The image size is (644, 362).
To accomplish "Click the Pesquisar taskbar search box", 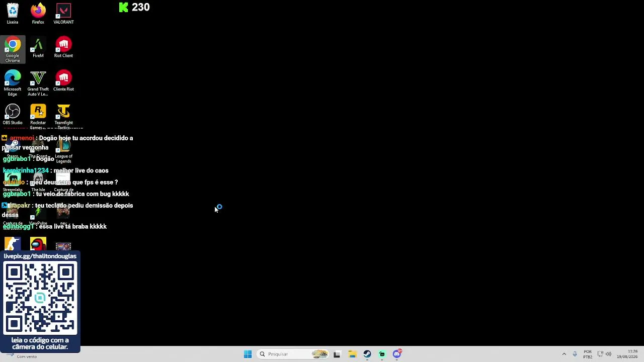I will click(293, 354).
